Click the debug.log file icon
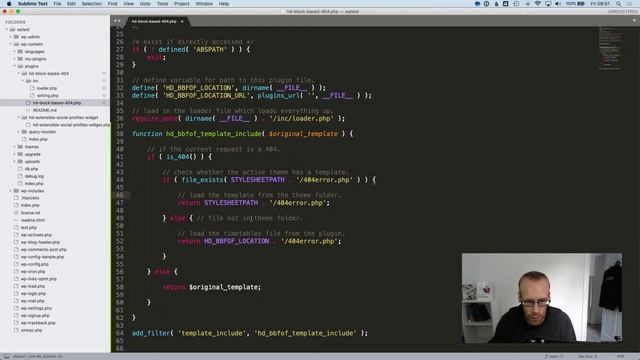 coord(20,176)
